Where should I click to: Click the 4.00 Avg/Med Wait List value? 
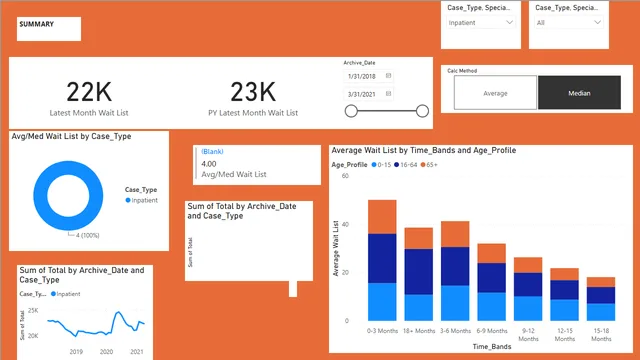(209, 164)
